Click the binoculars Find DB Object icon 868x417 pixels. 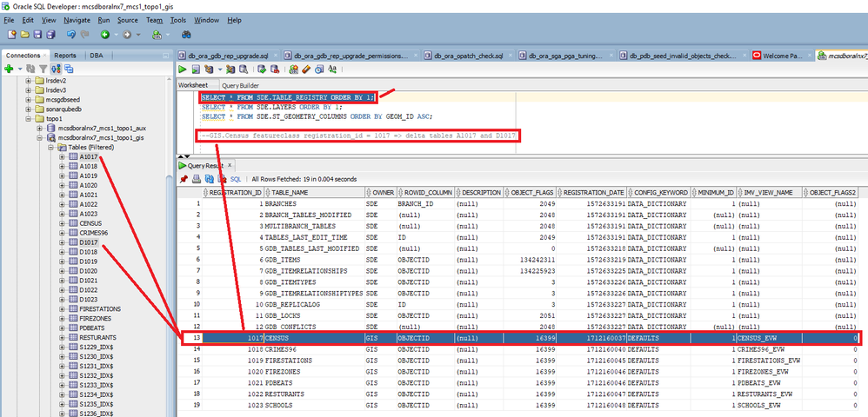point(186,35)
